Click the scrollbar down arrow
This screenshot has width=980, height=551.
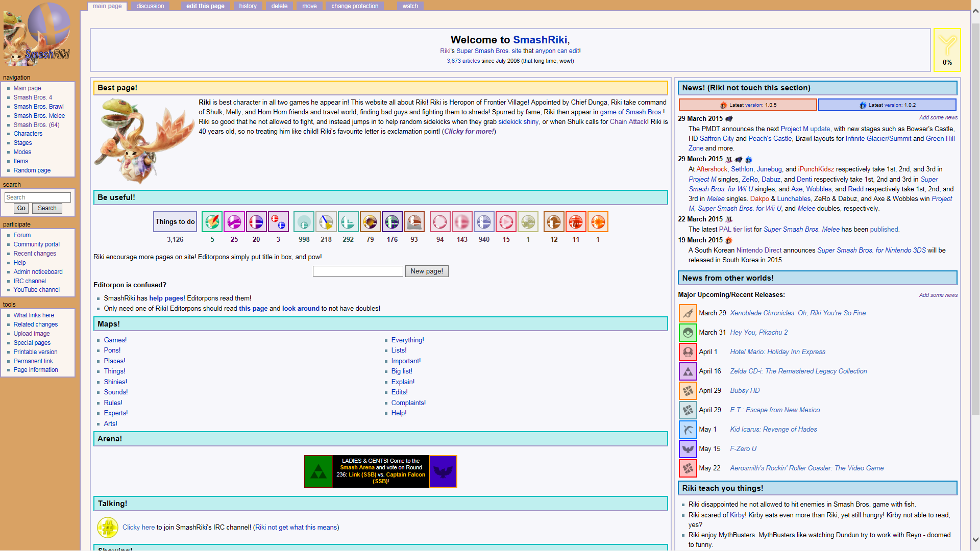(x=975, y=539)
